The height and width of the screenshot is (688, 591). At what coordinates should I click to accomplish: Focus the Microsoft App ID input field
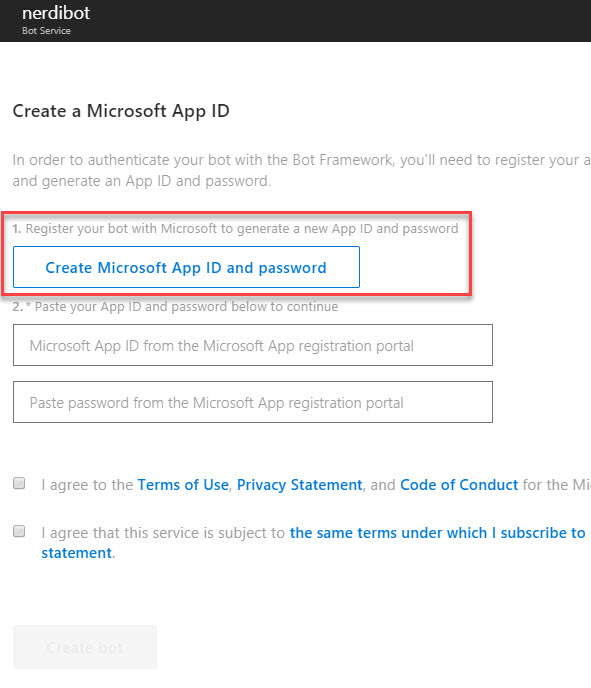[253, 345]
